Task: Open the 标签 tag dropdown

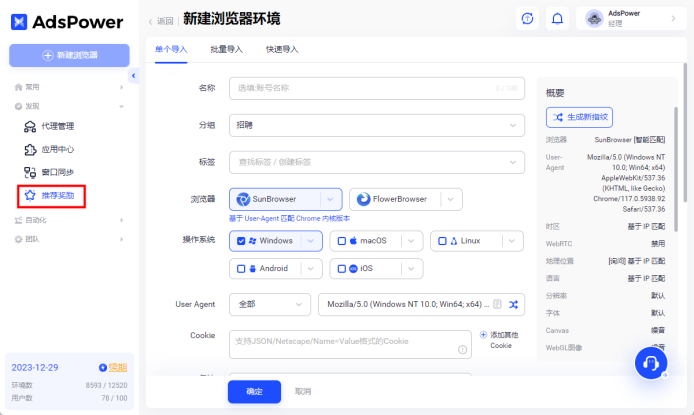Action: [377, 162]
